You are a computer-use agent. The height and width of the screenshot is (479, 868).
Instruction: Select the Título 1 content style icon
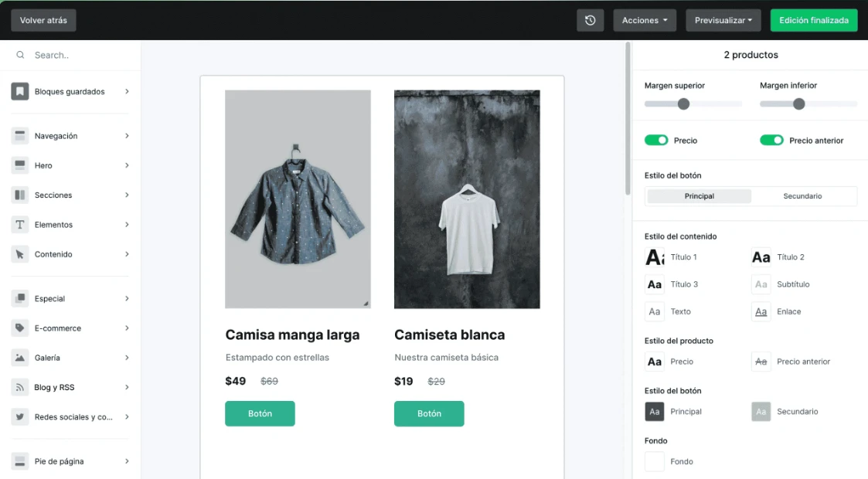(655, 257)
